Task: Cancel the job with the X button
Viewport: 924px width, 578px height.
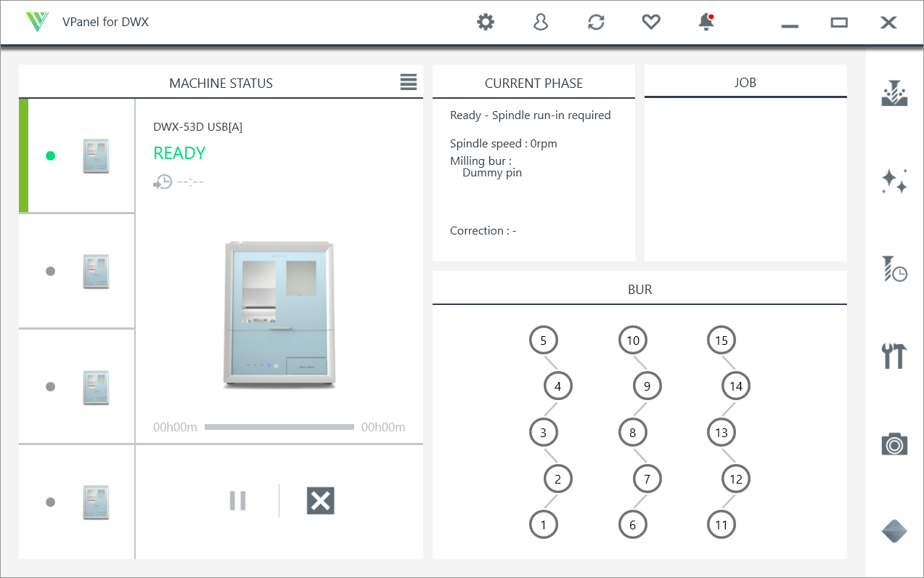Action: click(x=320, y=500)
